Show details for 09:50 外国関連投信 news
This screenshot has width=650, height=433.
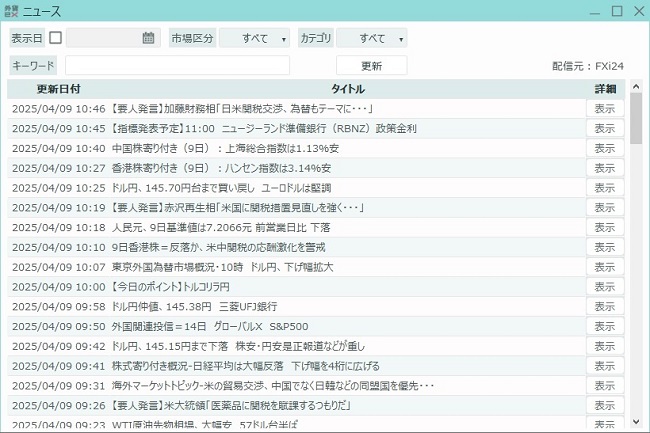605,327
